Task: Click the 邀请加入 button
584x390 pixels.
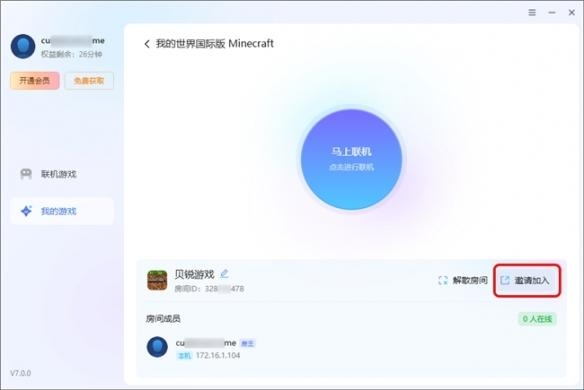Action: tap(527, 280)
